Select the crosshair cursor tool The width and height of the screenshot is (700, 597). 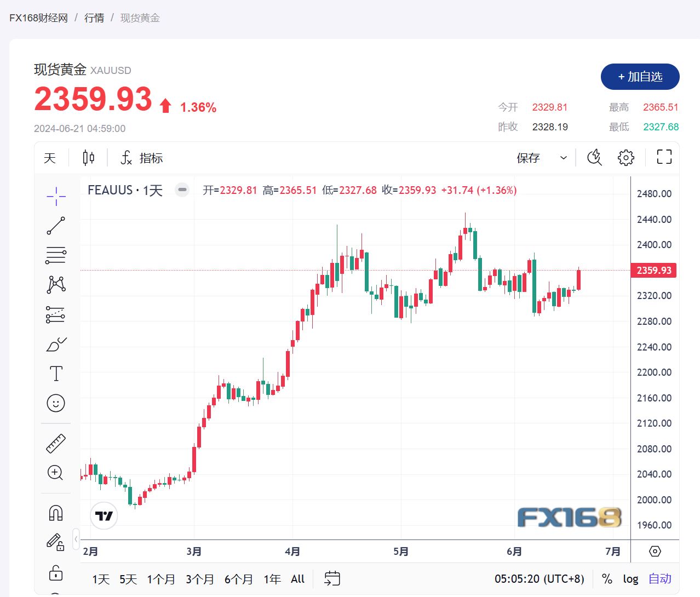pos(56,196)
